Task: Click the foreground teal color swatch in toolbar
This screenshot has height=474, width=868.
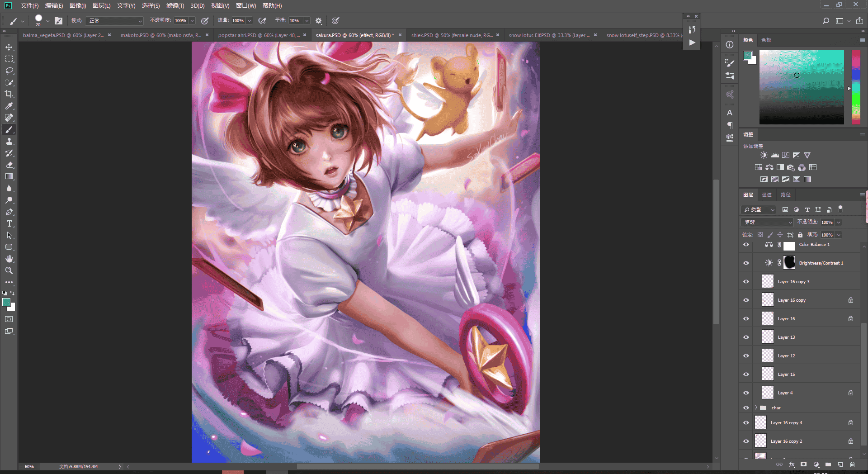Action: point(6,303)
